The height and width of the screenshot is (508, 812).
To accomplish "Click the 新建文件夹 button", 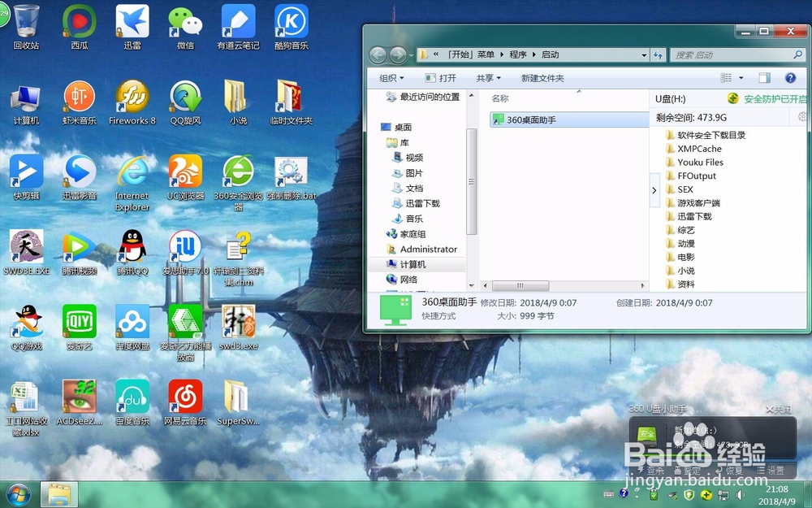I will tap(540, 77).
